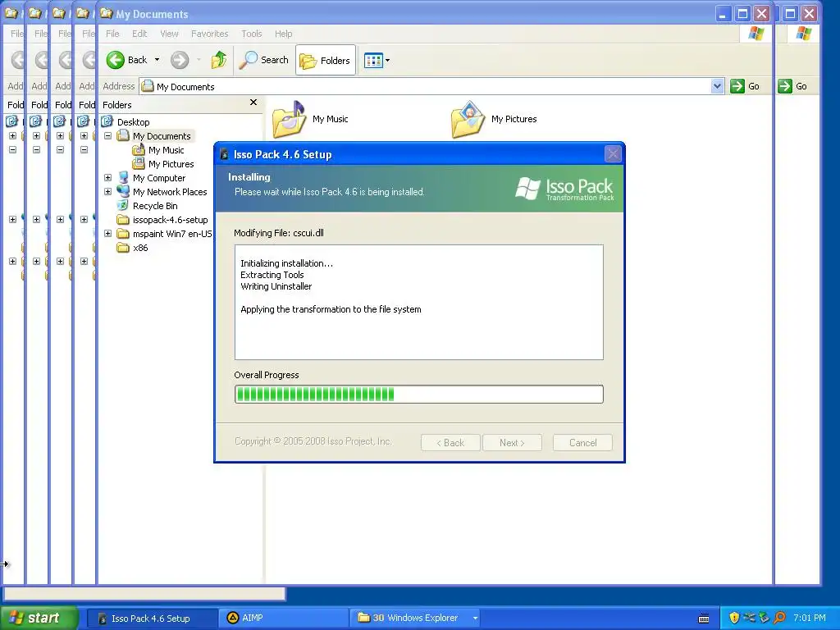Open the View menu

[x=169, y=34]
